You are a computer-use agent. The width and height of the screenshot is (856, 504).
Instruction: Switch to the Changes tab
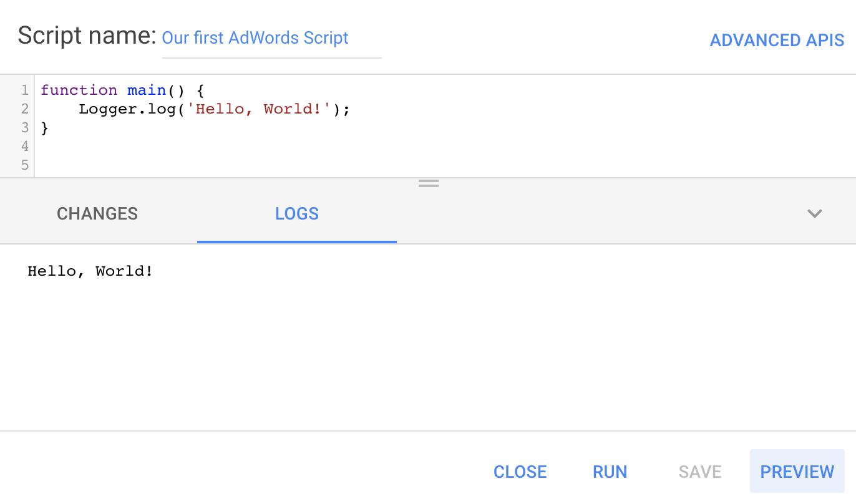pyautogui.click(x=97, y=213)
